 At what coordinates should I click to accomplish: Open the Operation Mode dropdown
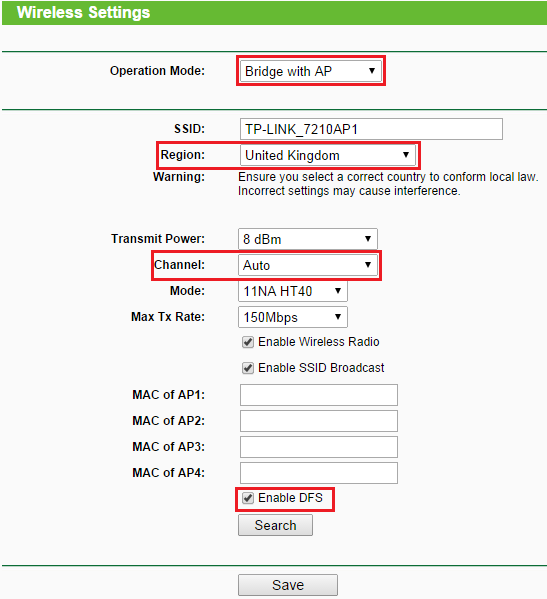point(311,71)
